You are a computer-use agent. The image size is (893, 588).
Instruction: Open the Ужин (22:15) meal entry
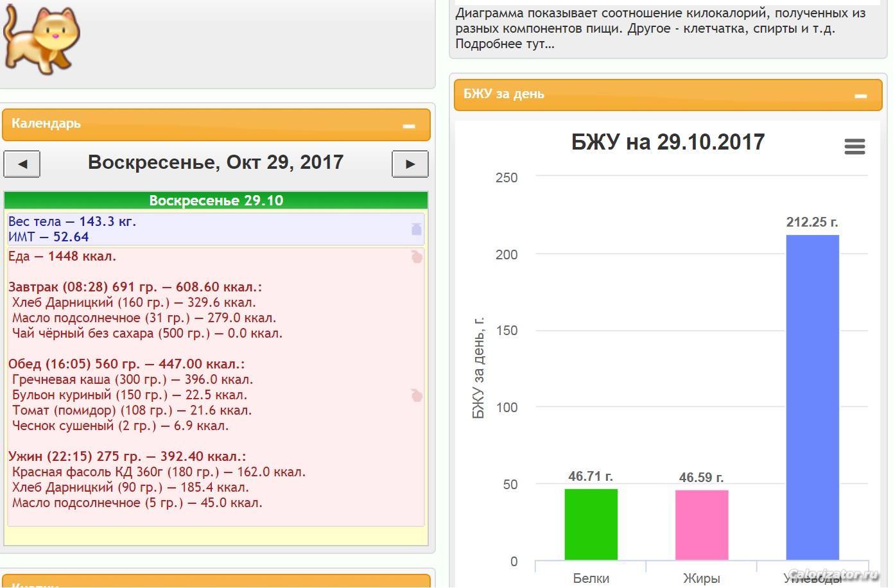(127, 456)
